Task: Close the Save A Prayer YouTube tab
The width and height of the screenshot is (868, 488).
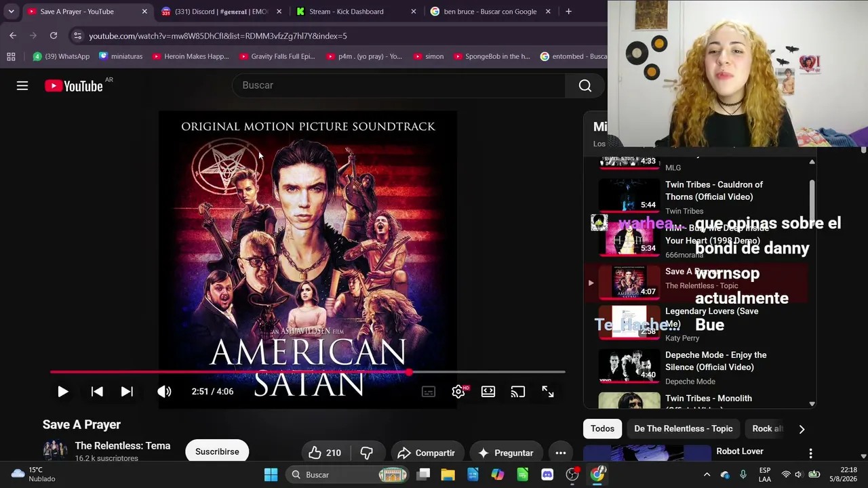Action: 144,12
